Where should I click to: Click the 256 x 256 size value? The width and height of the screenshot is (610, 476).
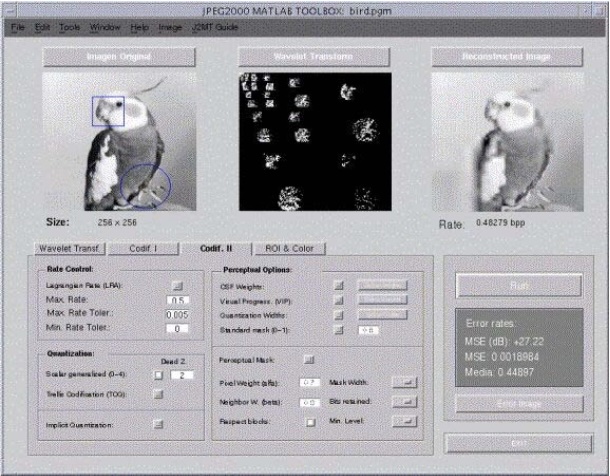click(117, 222)
